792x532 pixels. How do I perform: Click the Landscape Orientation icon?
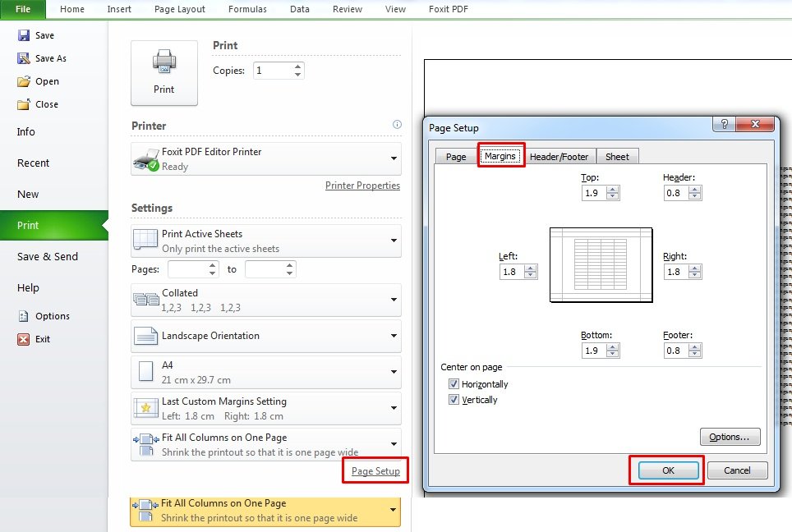tap(145, 336)
